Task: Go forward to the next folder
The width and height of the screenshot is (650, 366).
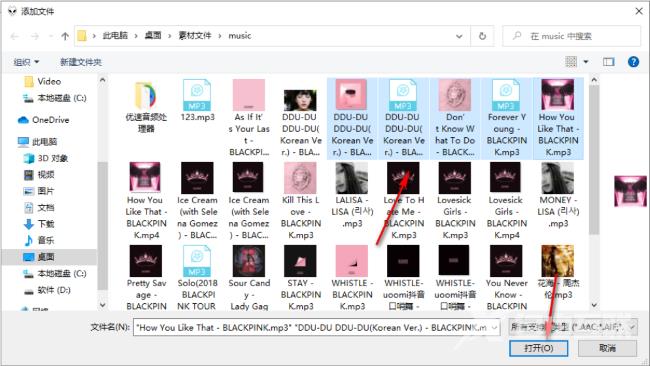Action: coord(35,36)
